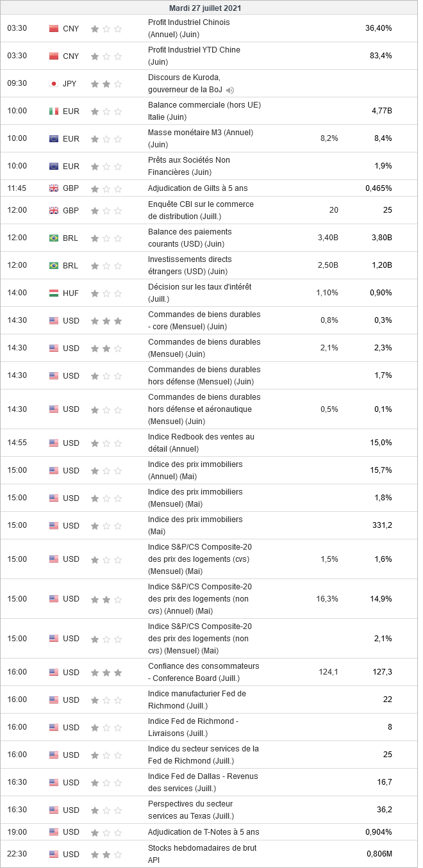The image size is (423, 868).
Task: Click UK flag for Adjudication de Gilts
Action: tap(54, 189)
